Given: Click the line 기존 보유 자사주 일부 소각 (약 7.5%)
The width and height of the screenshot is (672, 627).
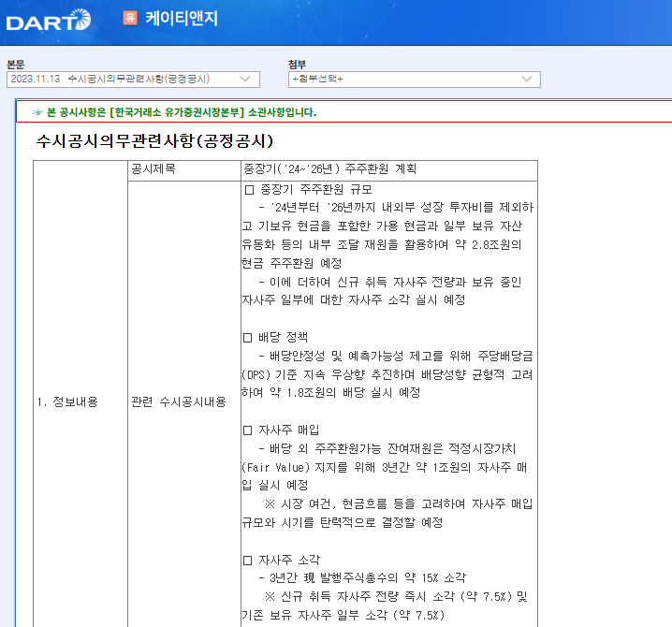Looking at the screenshot, I should point(343,616).
